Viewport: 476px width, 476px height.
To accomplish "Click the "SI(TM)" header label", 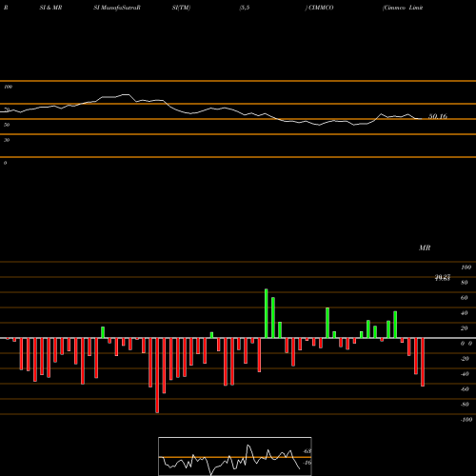I will point(181,8).
